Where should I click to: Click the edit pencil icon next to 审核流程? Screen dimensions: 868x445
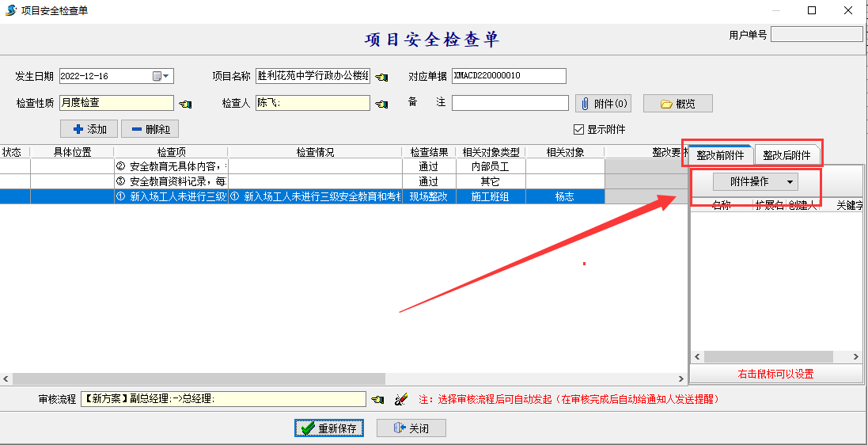coord(400,400)
